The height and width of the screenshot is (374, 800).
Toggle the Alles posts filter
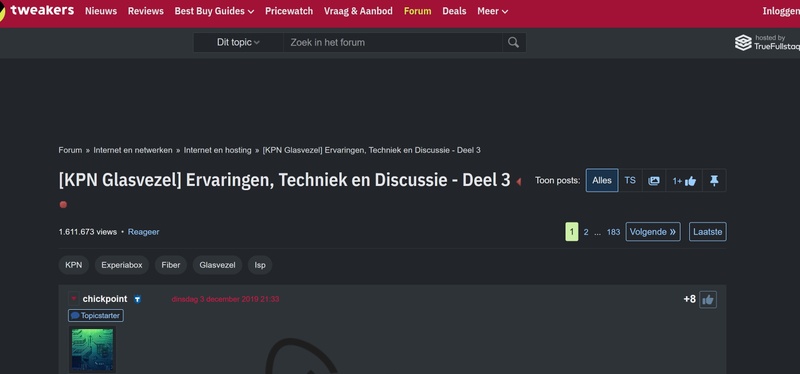tap(602, 181)
